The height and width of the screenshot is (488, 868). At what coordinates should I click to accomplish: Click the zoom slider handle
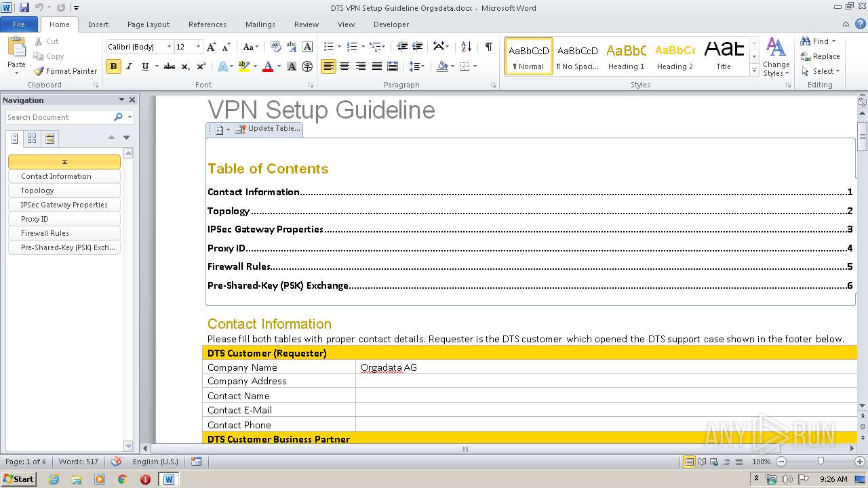(x=821, y=462)
